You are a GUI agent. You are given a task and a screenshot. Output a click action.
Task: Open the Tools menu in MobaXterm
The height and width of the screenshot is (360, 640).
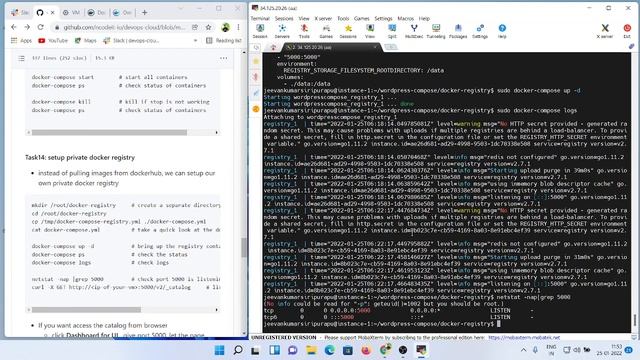point(343,18)
